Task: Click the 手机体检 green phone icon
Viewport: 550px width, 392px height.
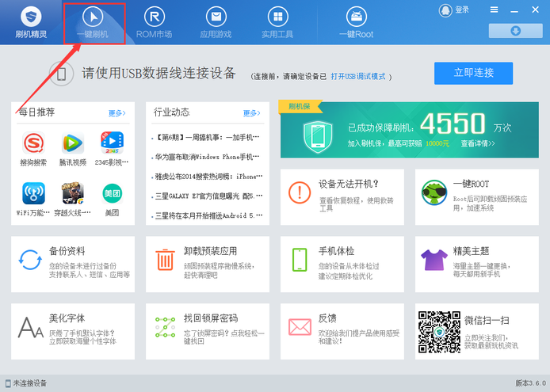Action: [x=300, y=260]
